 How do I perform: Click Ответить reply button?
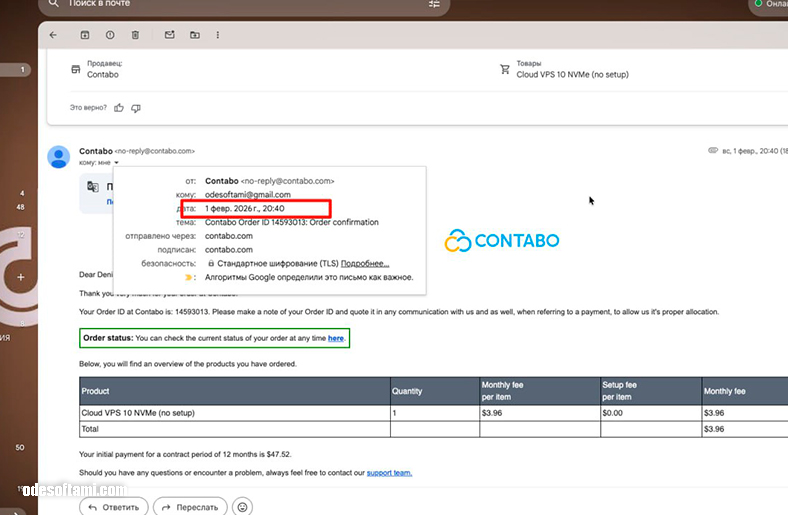[114, 507]
